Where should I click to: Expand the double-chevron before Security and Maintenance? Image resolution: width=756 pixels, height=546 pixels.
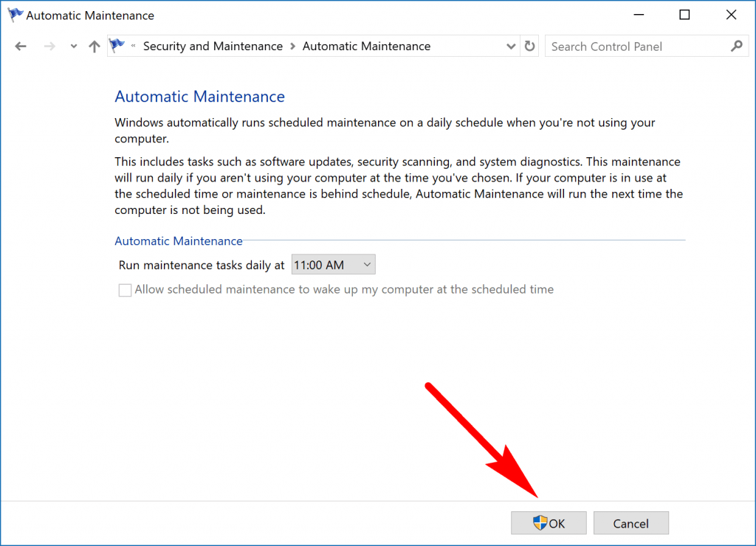click(x=134, y=46)
